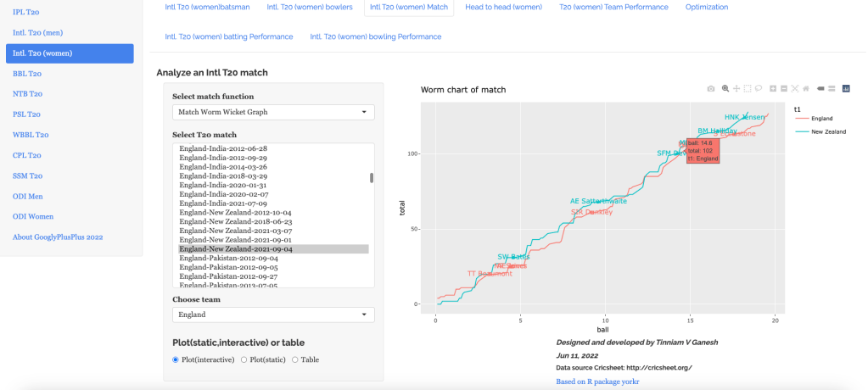Select the Plot(interactive) radio button
868x390 pixels.
176,359
